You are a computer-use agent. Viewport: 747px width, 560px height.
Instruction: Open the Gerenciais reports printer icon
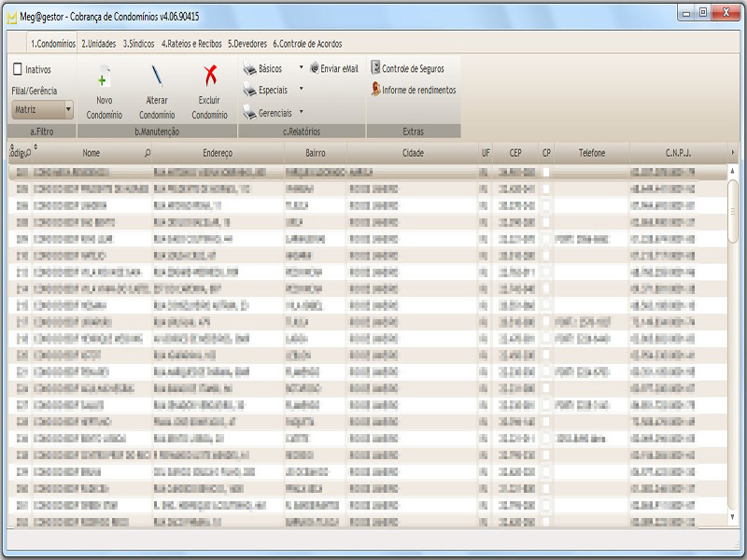[249, 112]
